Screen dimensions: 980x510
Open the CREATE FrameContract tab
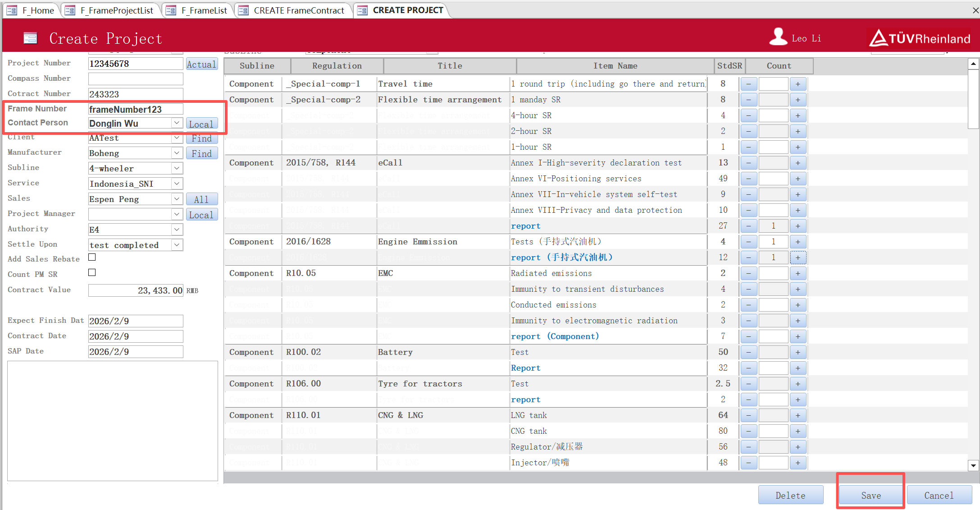(298, 10)
